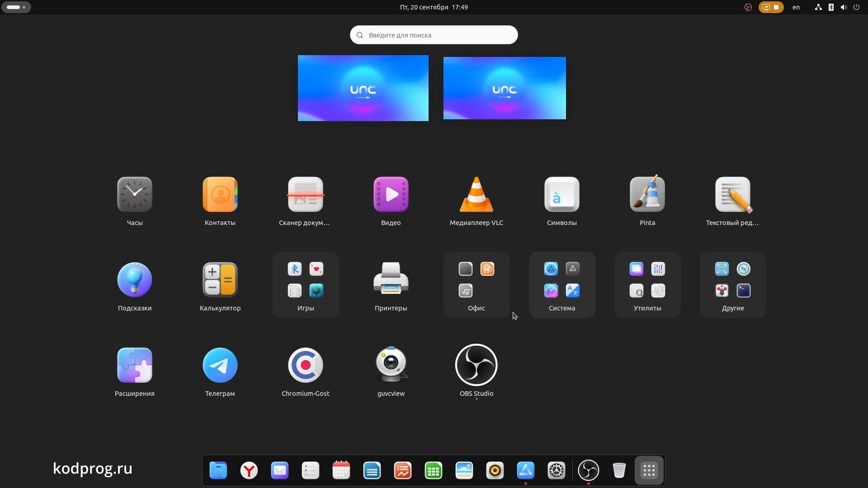The height and width of the screenshot is (488, 868).
Task: Open the file manager in dock
Action: click(x=218, y=470)
